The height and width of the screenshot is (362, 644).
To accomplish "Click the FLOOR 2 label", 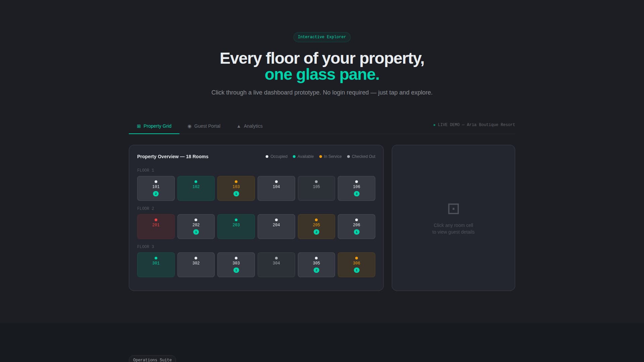I will pos(146,208).
